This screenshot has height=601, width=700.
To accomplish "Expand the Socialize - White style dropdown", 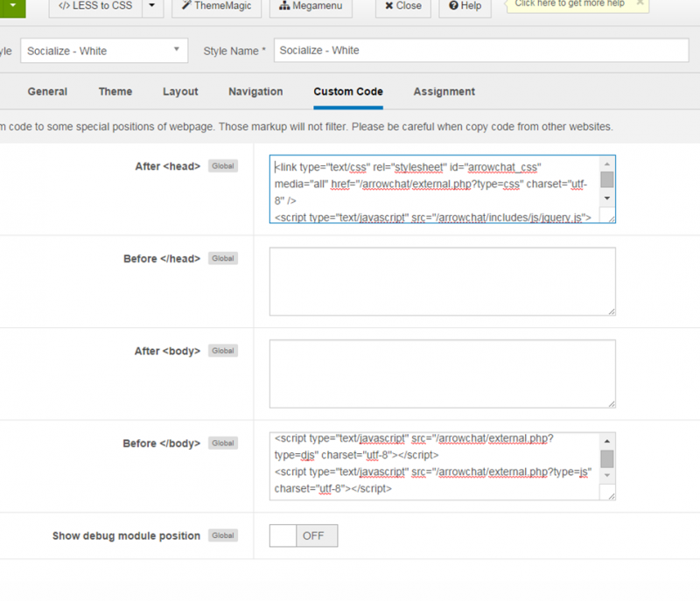I will click(x=104, y=51).
